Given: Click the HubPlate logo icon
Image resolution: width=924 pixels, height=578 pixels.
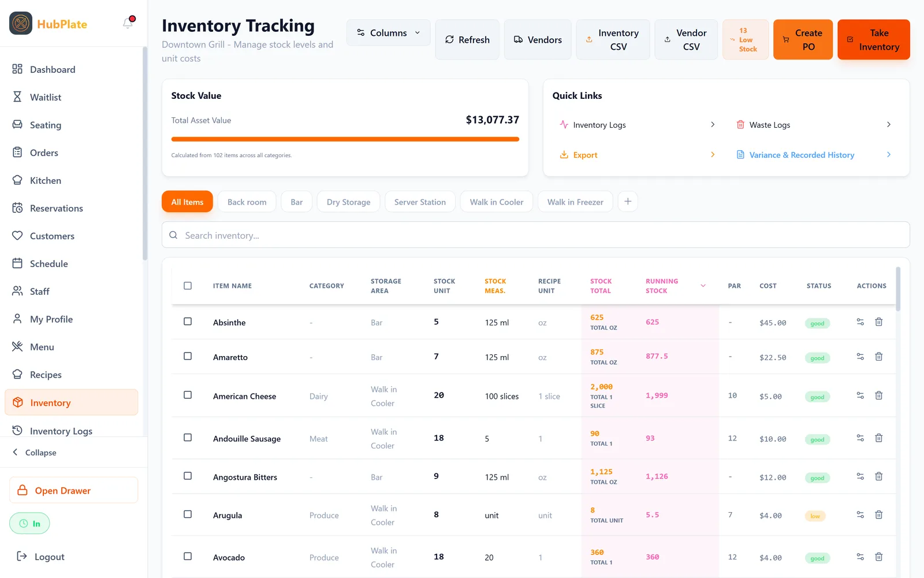Looking at the screenshot, I should (21, 24).
